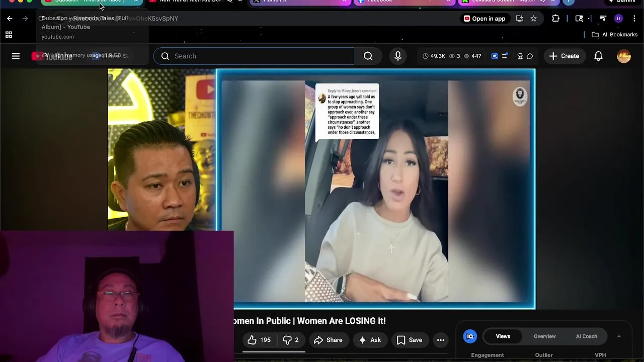This screenshot has height=362, width=644.
Task: Click the Engagement column label
Action: pos(487,355)
